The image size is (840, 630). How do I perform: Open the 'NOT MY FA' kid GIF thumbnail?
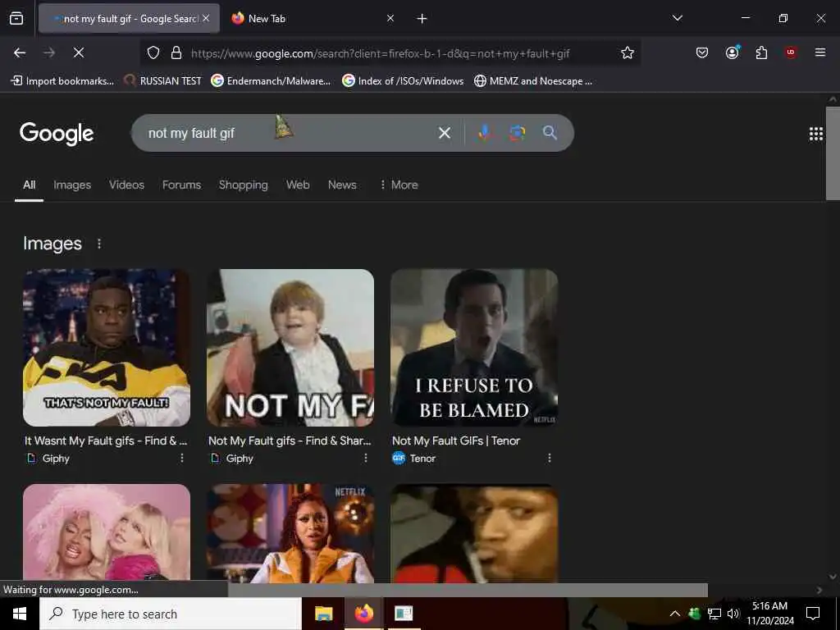pos(290,348)
